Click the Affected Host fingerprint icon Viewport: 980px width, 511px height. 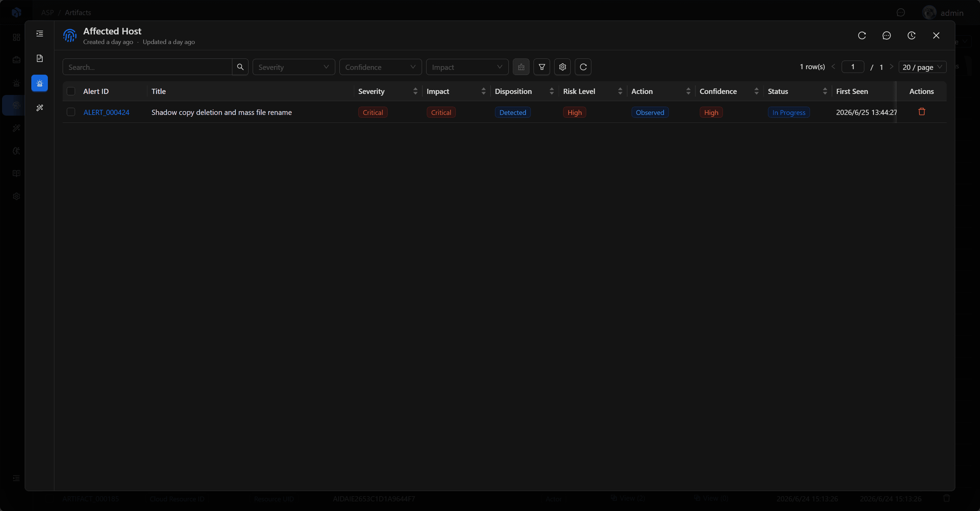(70, 36)
